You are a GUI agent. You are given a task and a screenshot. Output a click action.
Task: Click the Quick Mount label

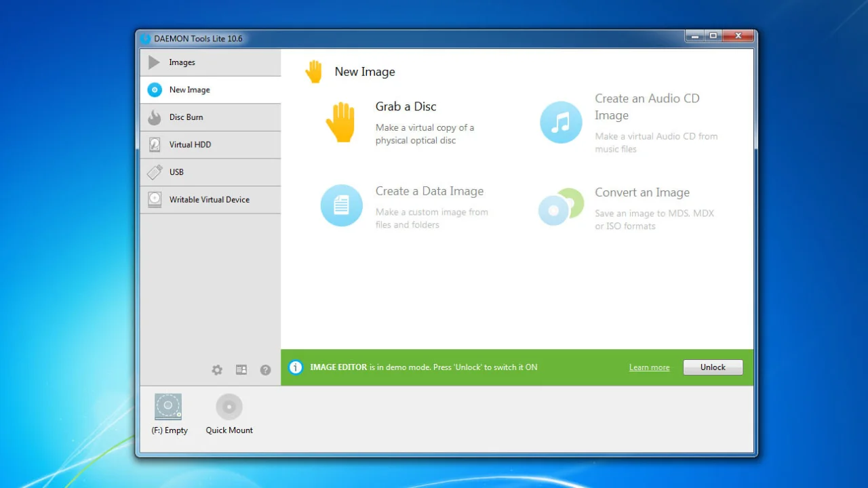(229, 430)
